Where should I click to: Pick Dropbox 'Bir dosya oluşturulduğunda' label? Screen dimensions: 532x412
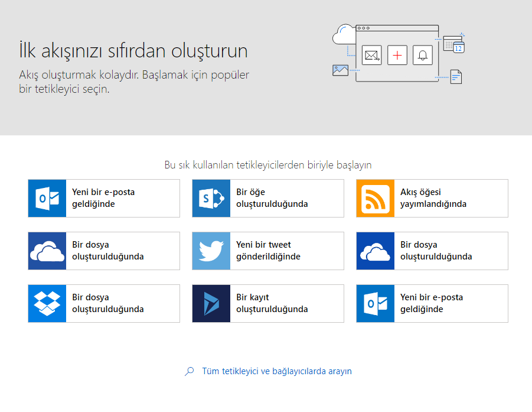click(108, 303)
